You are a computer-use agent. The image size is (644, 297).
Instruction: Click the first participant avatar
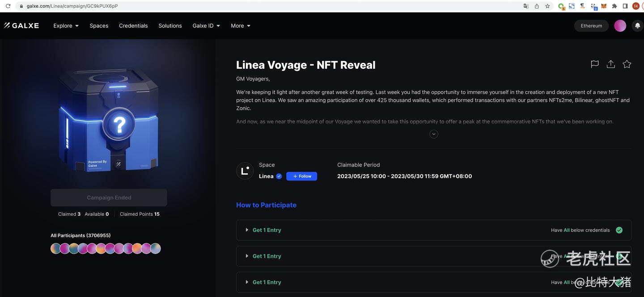[x=56, y=249]
